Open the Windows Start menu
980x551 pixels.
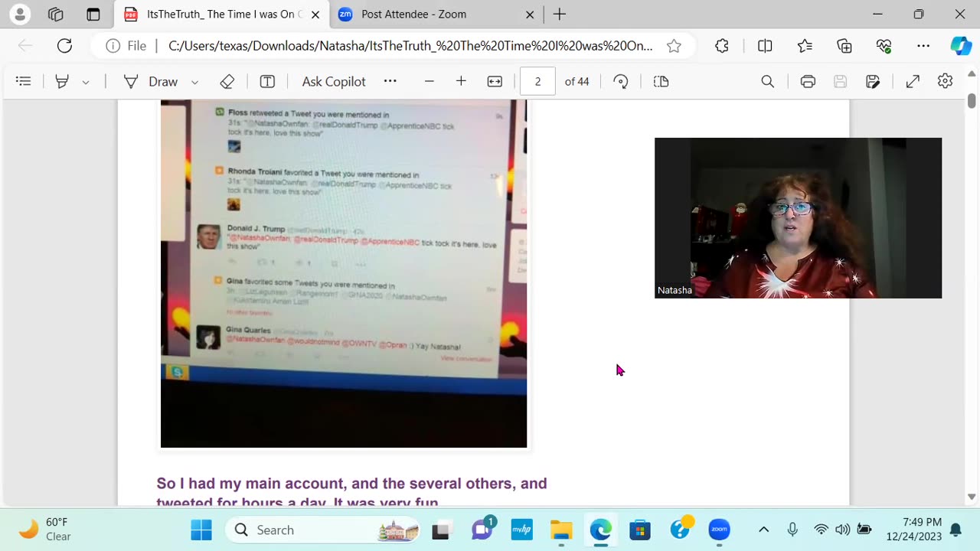pos(201,530)
